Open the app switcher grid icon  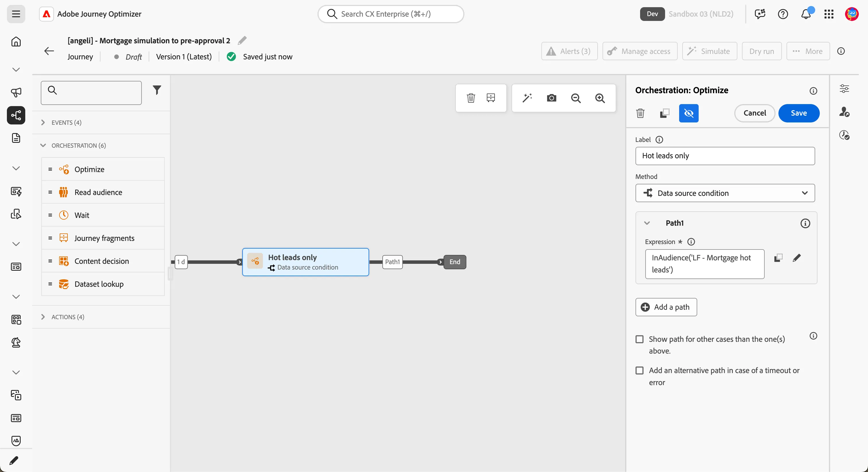pyautogui.click(x=829, y=14)
